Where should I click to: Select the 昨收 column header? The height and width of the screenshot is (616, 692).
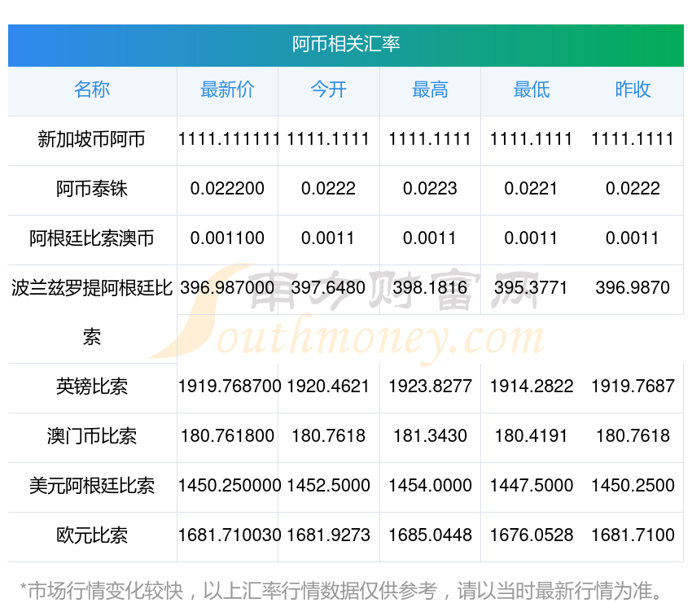[x=633, y=90]
